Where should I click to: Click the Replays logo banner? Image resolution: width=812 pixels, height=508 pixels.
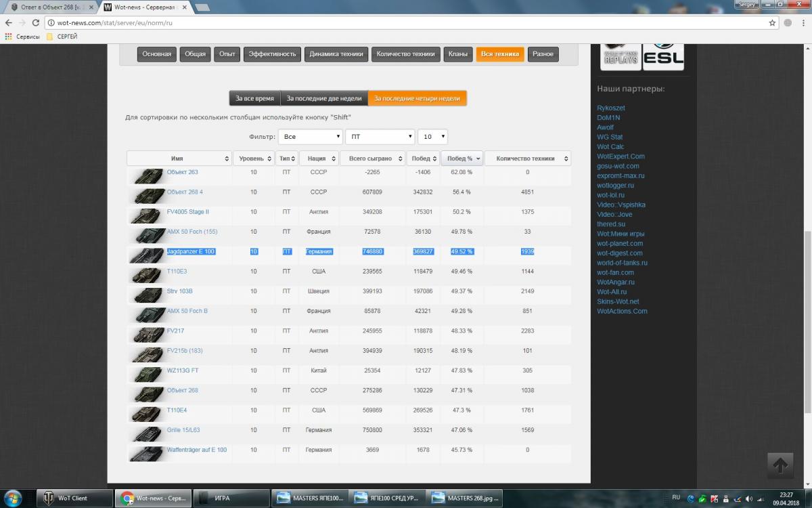point(621,57)
